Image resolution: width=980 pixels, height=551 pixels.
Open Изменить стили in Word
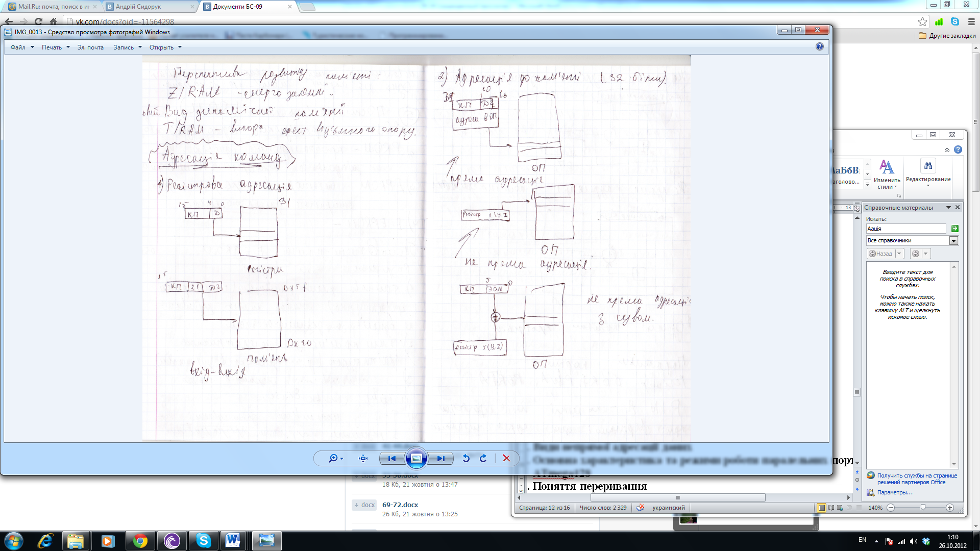pos(887,174)
